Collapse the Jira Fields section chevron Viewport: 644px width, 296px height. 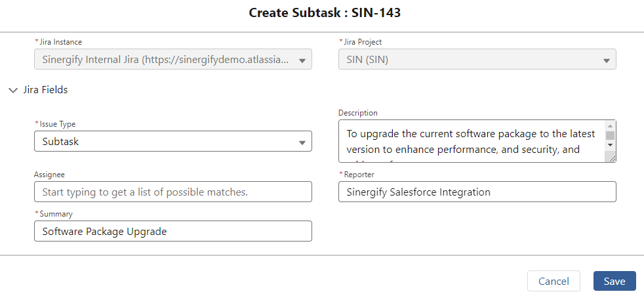[14, 90]
